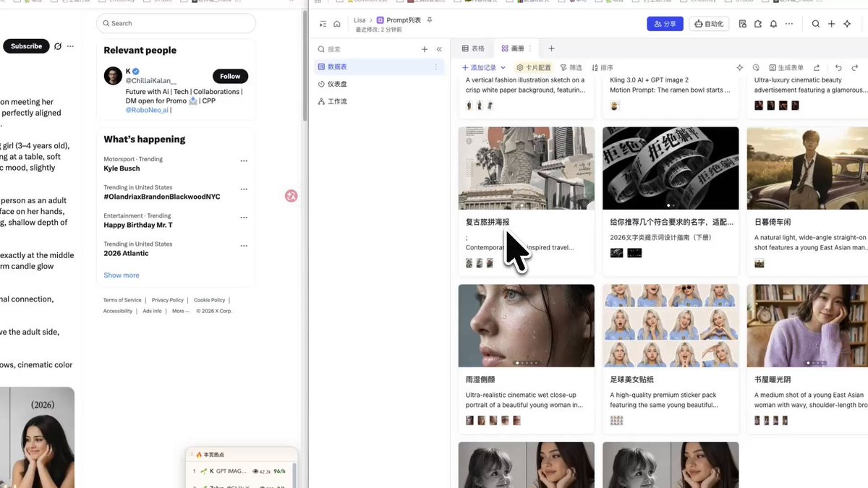
Task: Open the template document icon next to 自动化
Action: (x=743, y=24)
